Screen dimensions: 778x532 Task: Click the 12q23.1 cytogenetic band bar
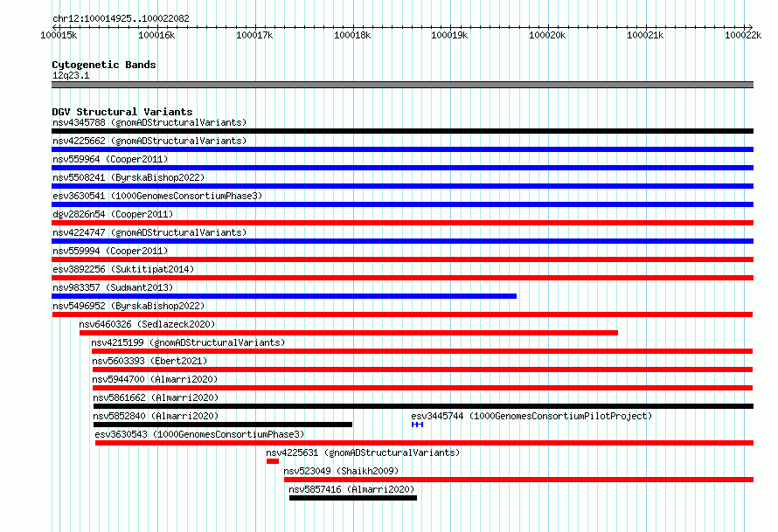[x=402, y=85]
